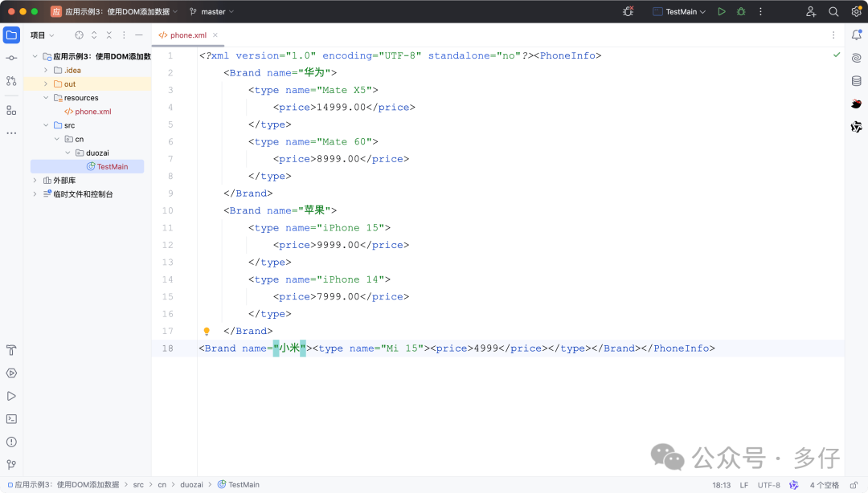Open the Commit tool window icon
The width and height of the screenshot is (868, 493).
click(11, 58)
